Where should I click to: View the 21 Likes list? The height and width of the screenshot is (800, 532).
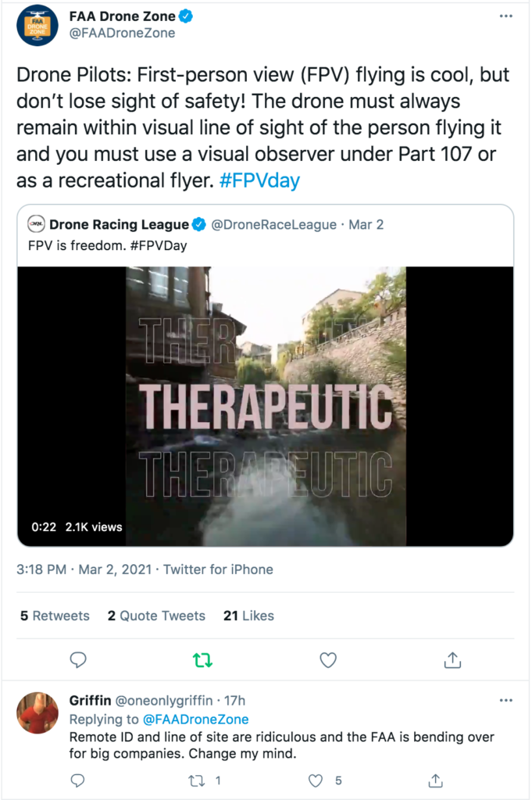point(248,616)
